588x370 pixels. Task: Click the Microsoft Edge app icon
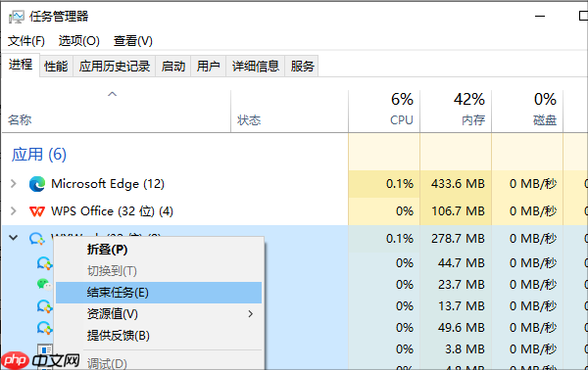point(37,184)
